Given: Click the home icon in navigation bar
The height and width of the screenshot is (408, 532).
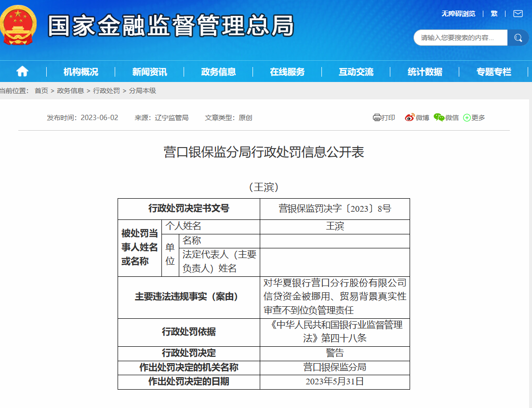Looking at the screenshot, I should point(22,72).
